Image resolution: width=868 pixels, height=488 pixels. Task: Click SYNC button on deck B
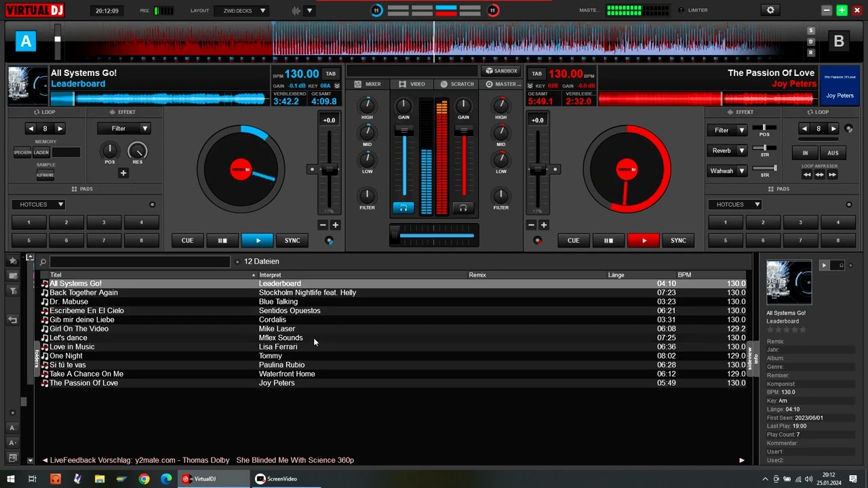pyautogui.click(x=678, y=241)
